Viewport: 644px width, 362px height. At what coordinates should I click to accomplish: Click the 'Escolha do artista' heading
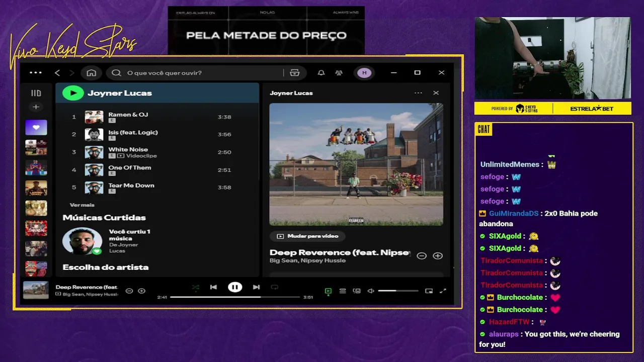tap(106, 267)
